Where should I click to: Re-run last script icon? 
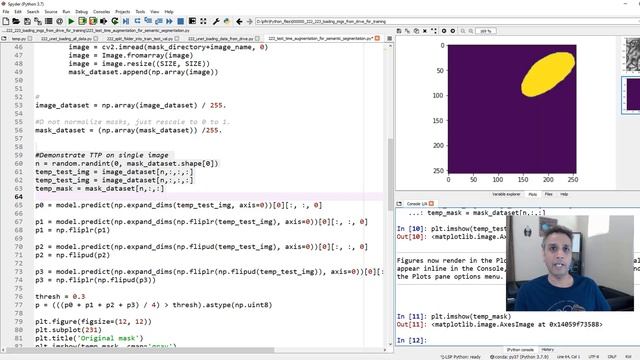115,21
